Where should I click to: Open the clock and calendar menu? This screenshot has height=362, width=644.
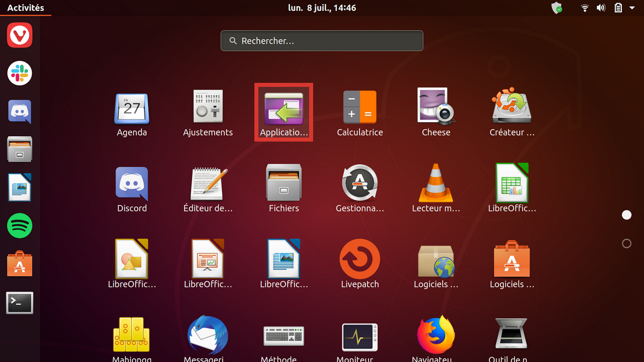[322, 8]
